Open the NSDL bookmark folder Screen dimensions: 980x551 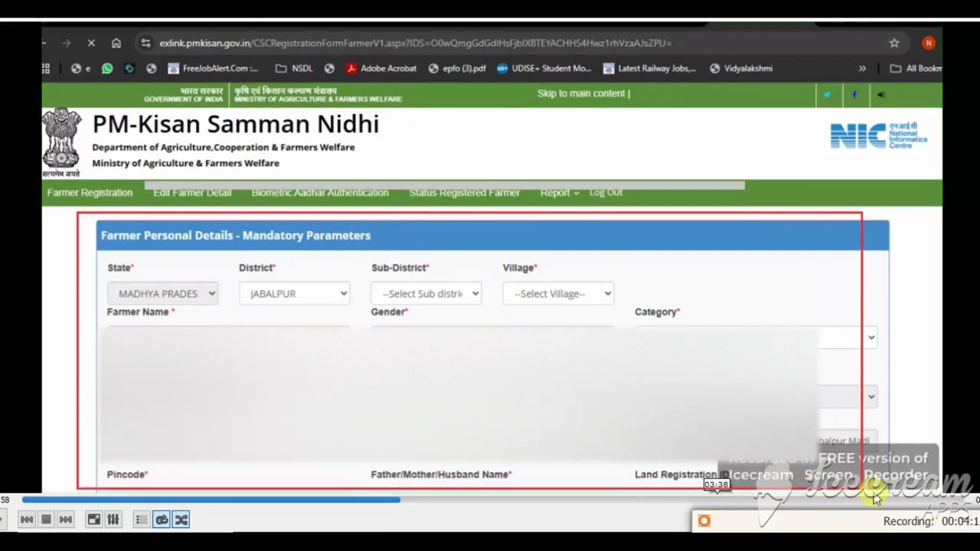tap(294, 68)
